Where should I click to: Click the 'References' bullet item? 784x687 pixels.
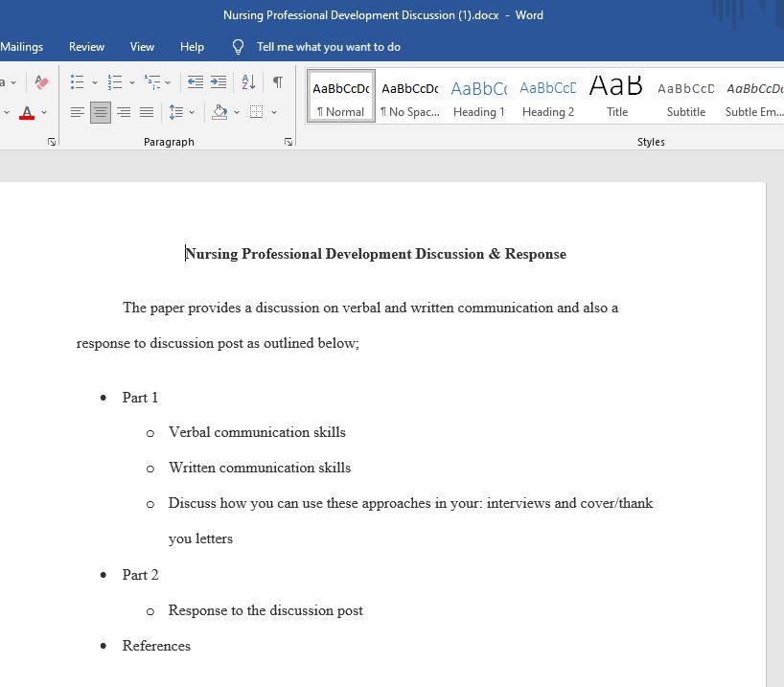coord(156,646)
